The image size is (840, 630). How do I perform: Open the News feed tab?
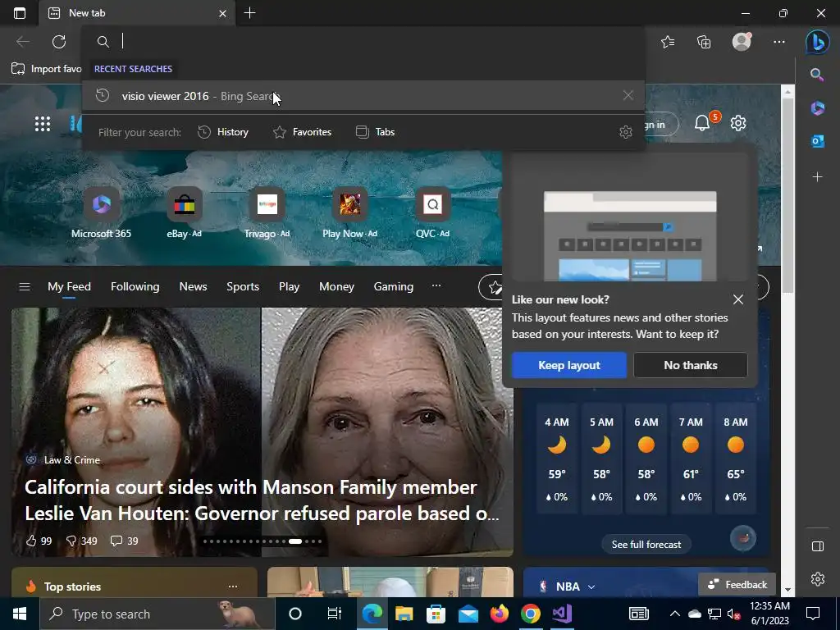point(193,286)
